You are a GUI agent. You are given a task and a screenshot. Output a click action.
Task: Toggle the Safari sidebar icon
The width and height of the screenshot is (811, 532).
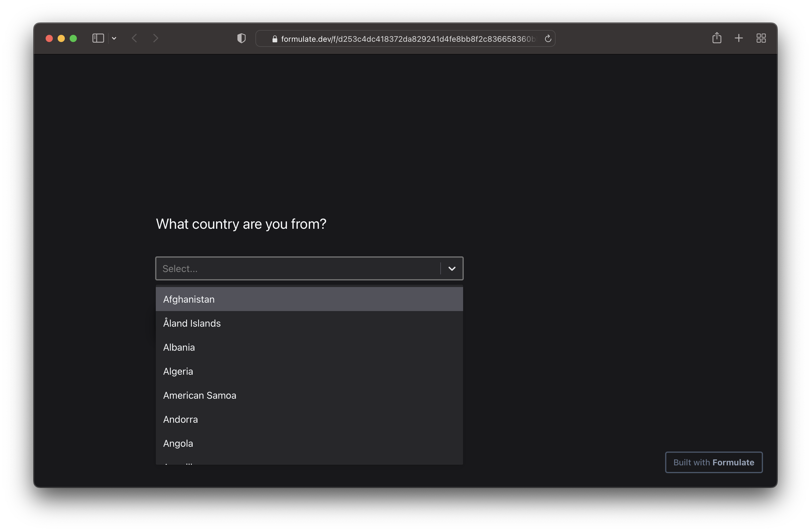[98, 38]
